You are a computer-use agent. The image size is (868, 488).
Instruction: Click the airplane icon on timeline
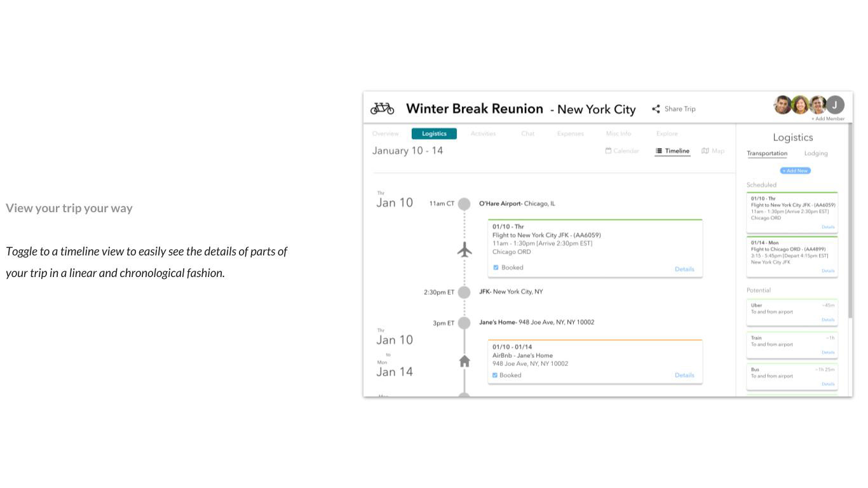pyautogui.click(x=465, y=250)
